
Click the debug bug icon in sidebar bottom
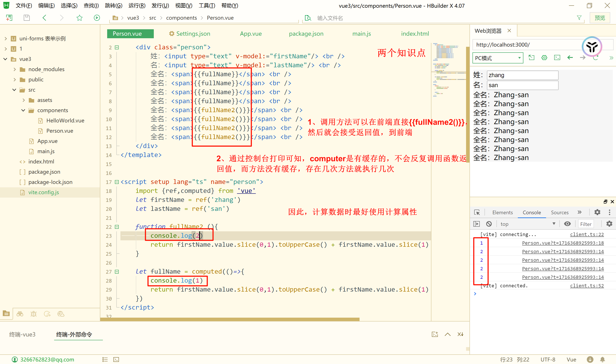tap(33, 314)
